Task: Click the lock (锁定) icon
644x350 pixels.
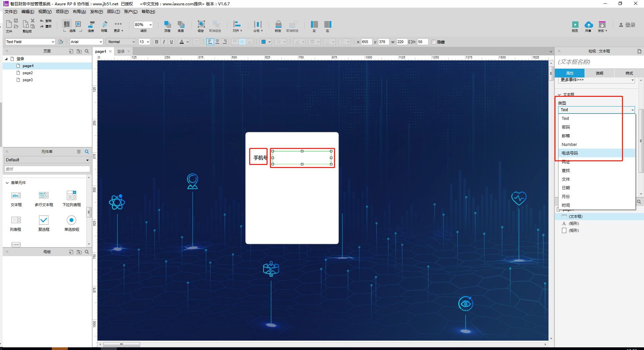Action: point(278,24)
